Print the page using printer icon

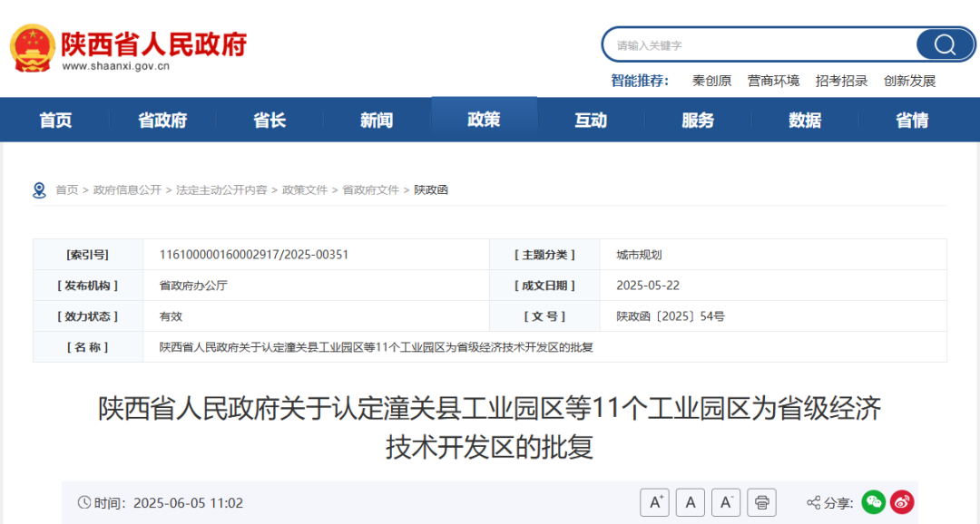[761, 502]
